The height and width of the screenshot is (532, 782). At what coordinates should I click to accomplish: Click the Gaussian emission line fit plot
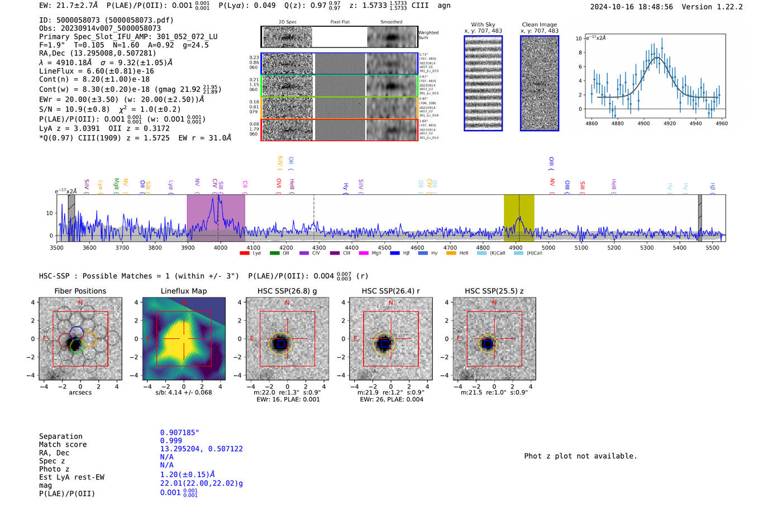pyautogui.click(x=655, y=76)
